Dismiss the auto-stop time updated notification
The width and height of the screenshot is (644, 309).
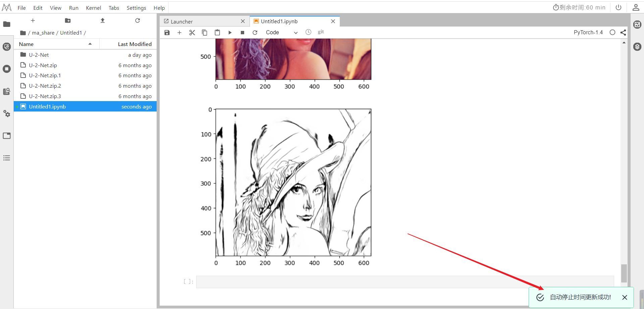625,297
